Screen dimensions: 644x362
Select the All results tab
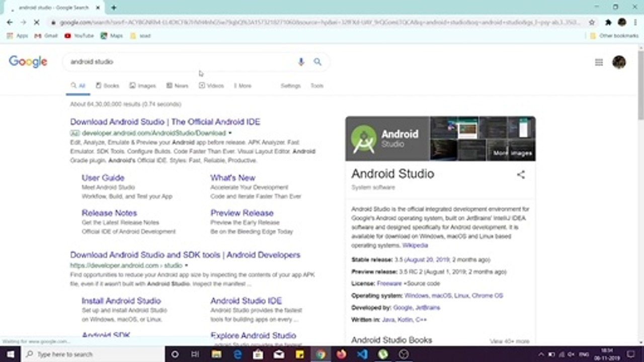(78, 86)
